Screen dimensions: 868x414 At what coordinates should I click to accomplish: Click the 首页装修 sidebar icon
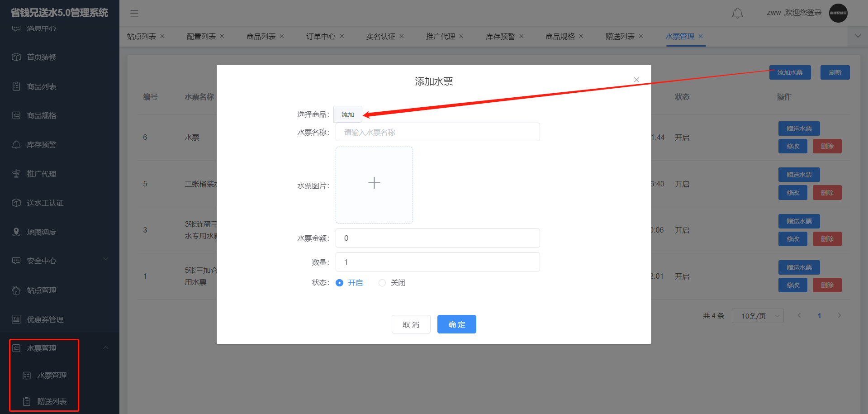pyautogui.click(x=16, y=57)
